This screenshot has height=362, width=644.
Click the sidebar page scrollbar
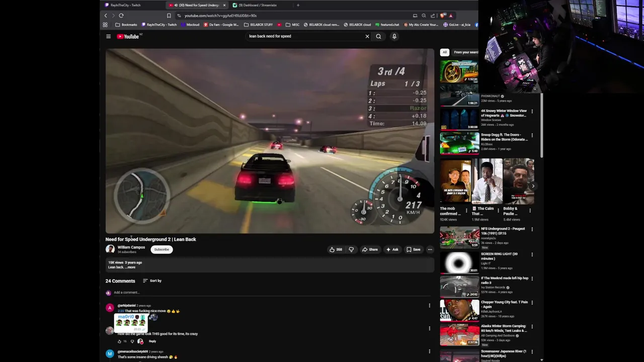click(542, 126)
